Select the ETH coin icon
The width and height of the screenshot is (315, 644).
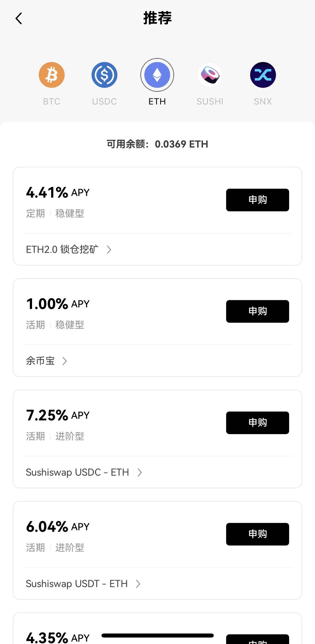157,75
